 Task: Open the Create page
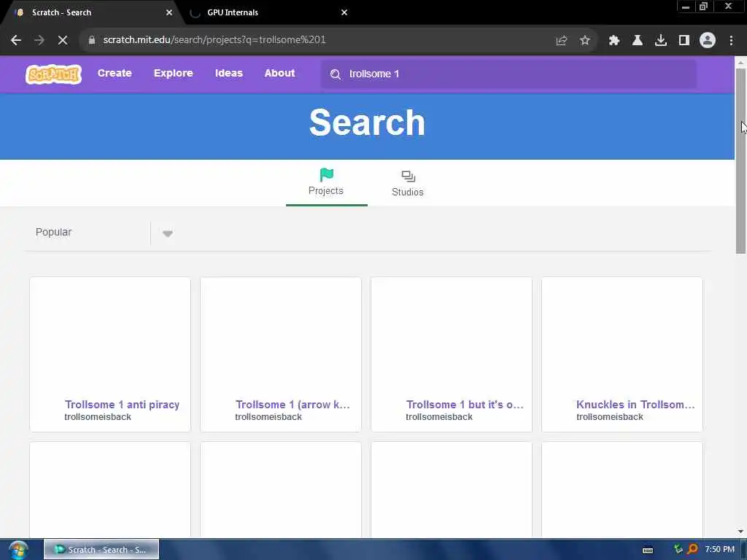click(115, 74)
